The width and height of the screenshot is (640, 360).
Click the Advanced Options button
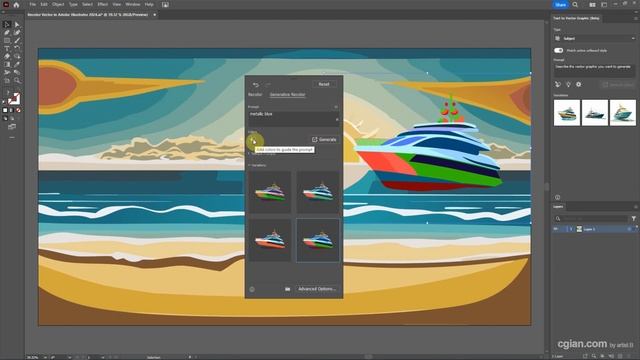317,289
